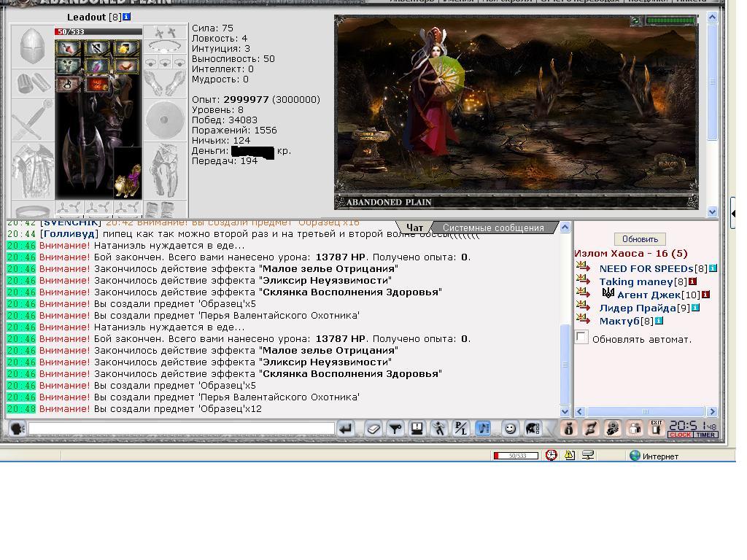
Task: Open the smiley emoticons picker
Action: tap(510, 429)
